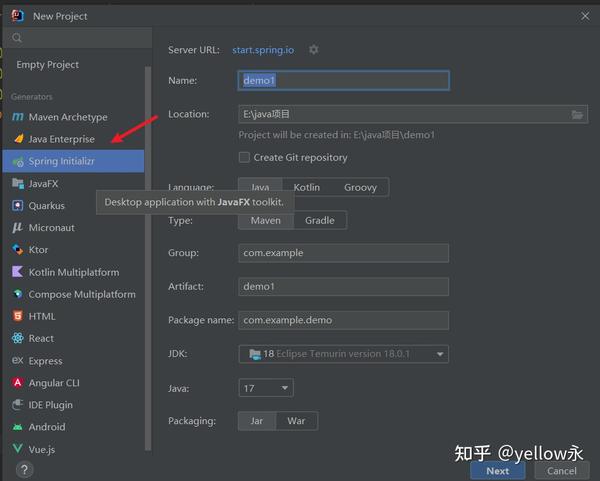The image size is (600, 481).
Task: Set build type to Gradle
Action: (x=320, y=220)
